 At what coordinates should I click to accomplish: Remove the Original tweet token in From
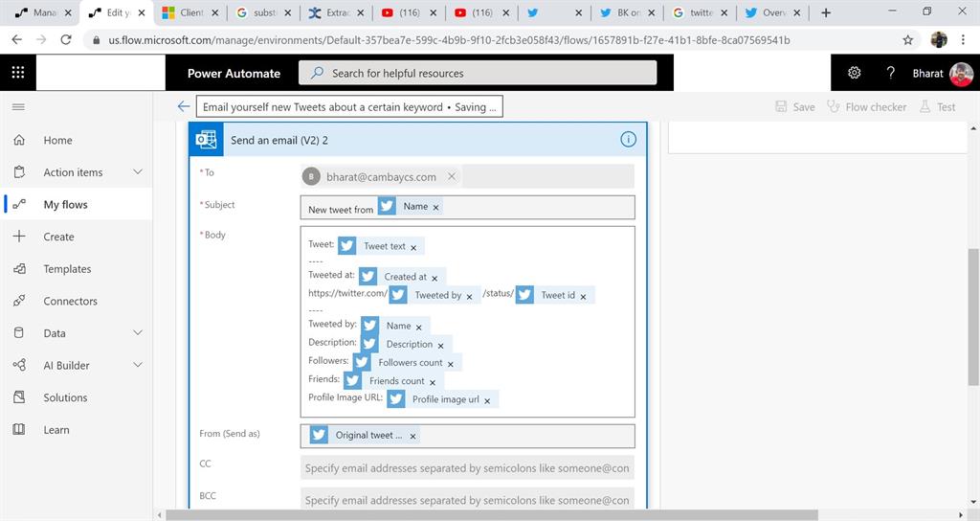[412, 436]
